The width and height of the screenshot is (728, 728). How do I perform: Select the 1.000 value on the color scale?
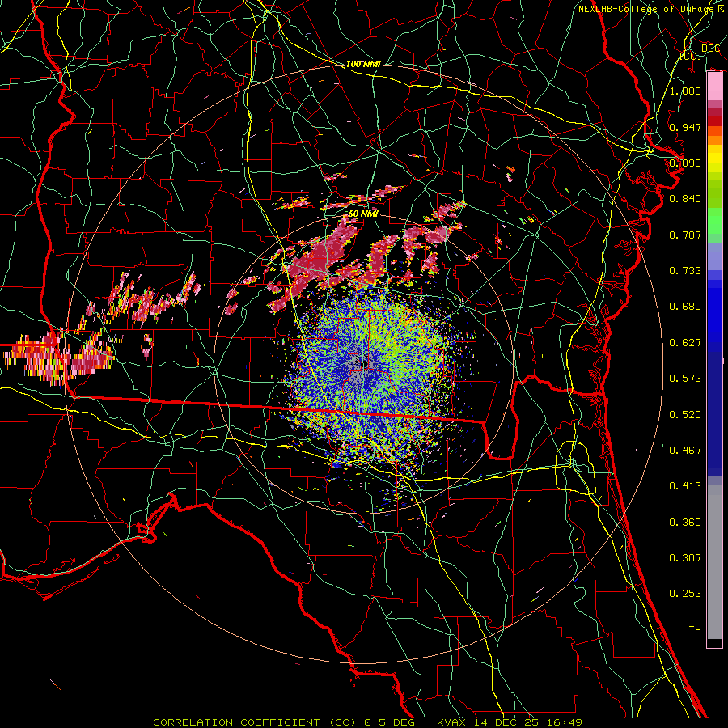tap(685, 91)
